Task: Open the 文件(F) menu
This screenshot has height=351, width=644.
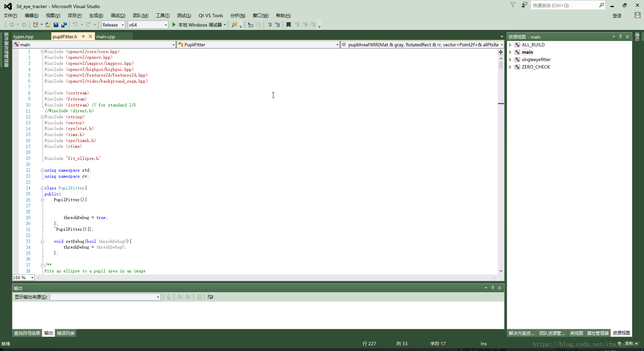Action: pos(10,15)
